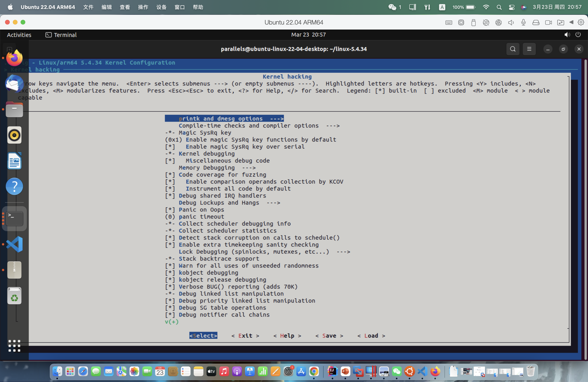588x382 pixels.
Task: Open the 编辑 menu
Action: click(x=107, y=7)
